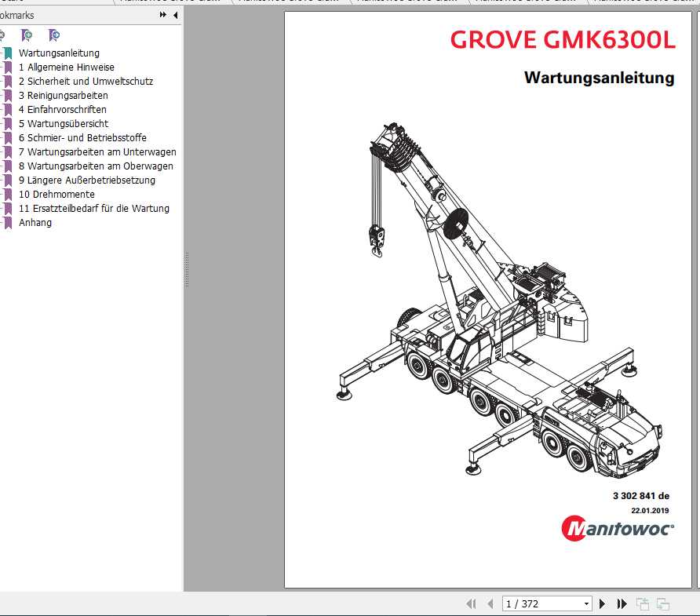The image size is (700, 616).
Task: Jump to the last page
Action: [x=622, y=603]
